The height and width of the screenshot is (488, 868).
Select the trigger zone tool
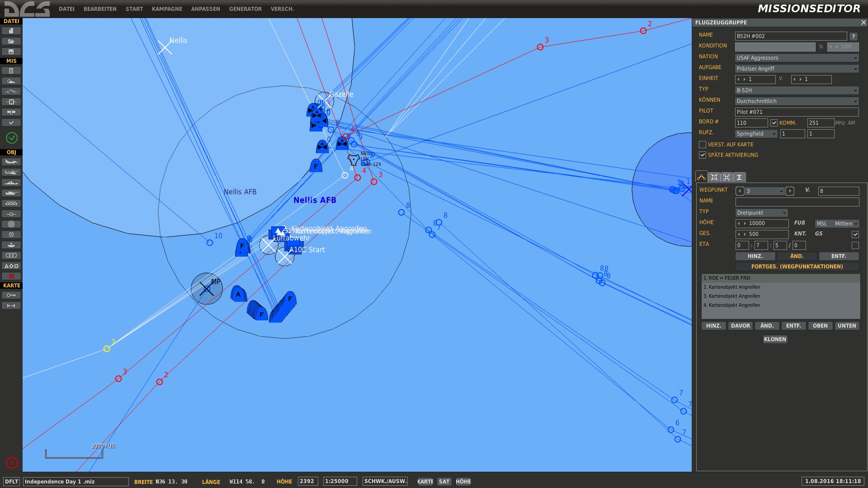11,235
